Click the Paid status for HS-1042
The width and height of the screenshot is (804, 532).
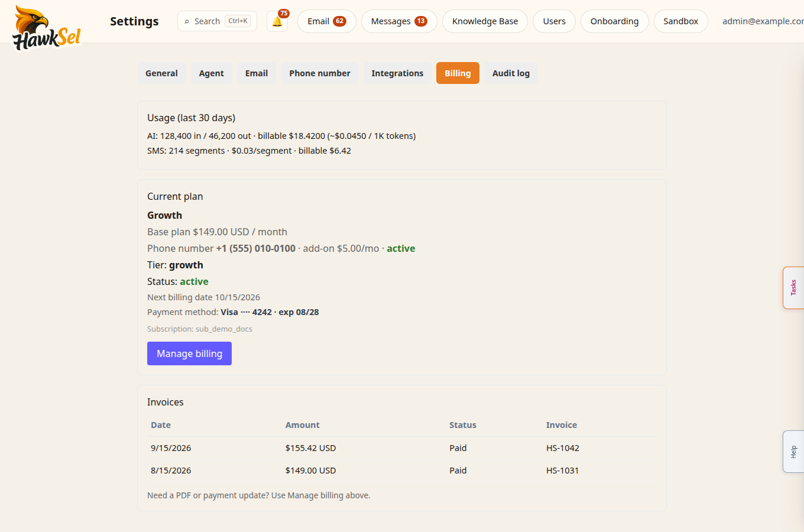[458, 448]
